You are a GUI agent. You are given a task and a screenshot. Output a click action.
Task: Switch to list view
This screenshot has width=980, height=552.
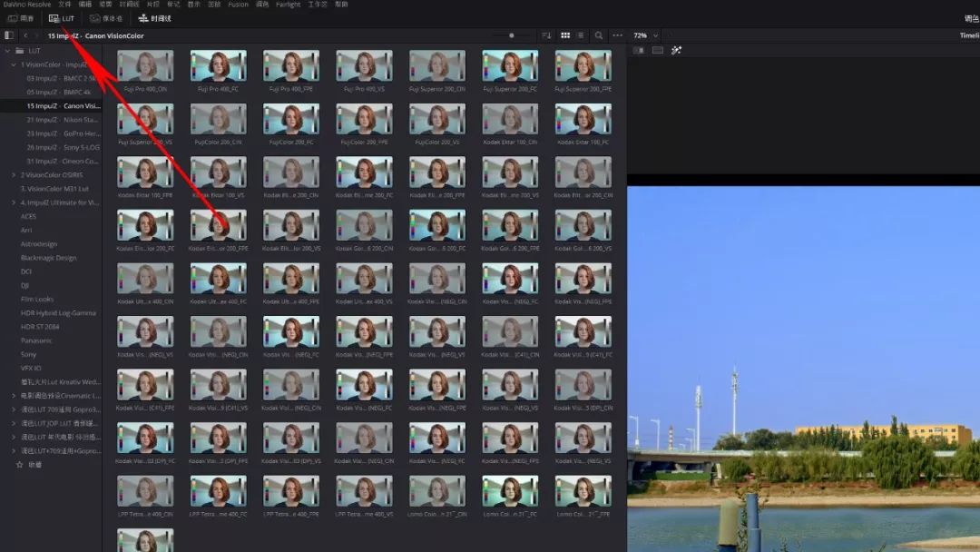pos(581,35)
